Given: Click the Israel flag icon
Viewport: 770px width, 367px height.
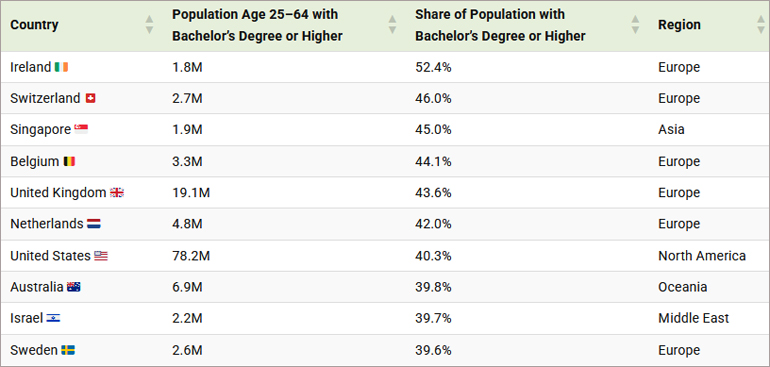Looking at the screenshot, I should 53,318.
